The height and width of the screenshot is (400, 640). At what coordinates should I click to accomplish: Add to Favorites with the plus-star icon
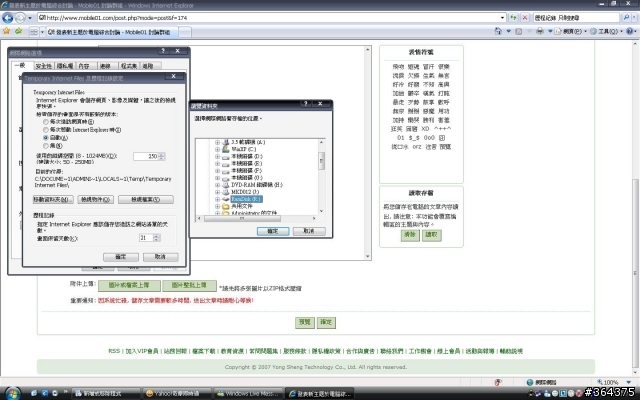(18, 31)
